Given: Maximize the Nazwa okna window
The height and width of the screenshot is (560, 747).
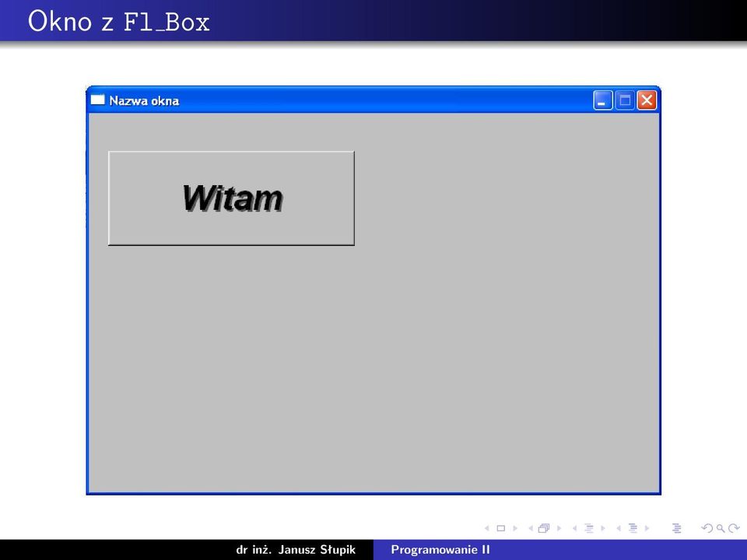Looking at the screenshot, I should (x=625, y=100).
